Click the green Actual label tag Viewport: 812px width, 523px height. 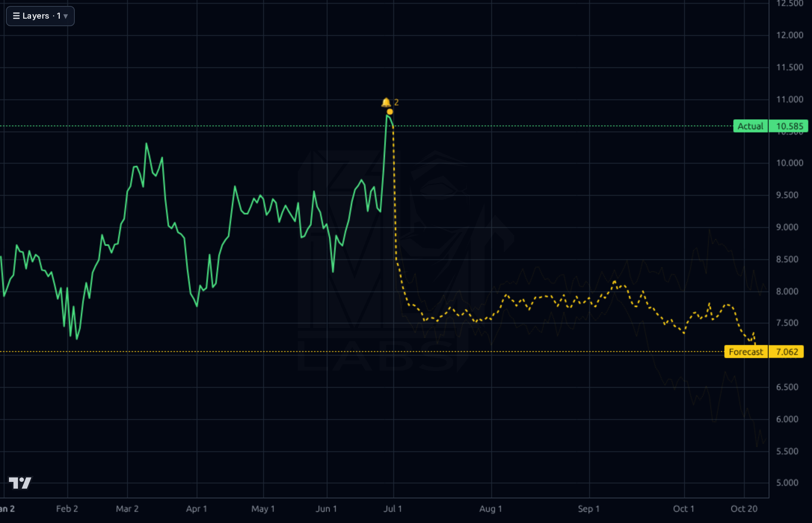click(x=750, y=126)
